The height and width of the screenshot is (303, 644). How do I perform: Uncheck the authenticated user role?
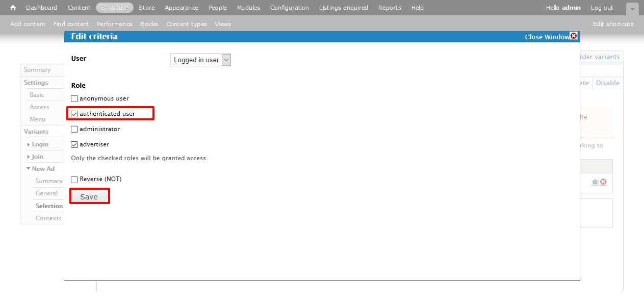click(74, 114)
